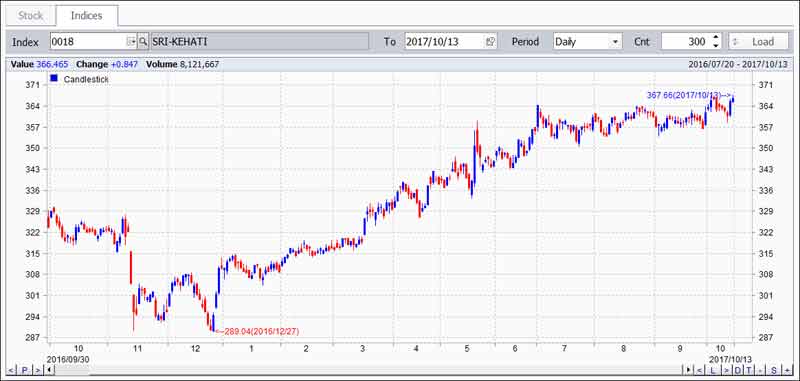Click the '<' button left of L
This screenshot has height=381, width=800.
click(699, 370)
